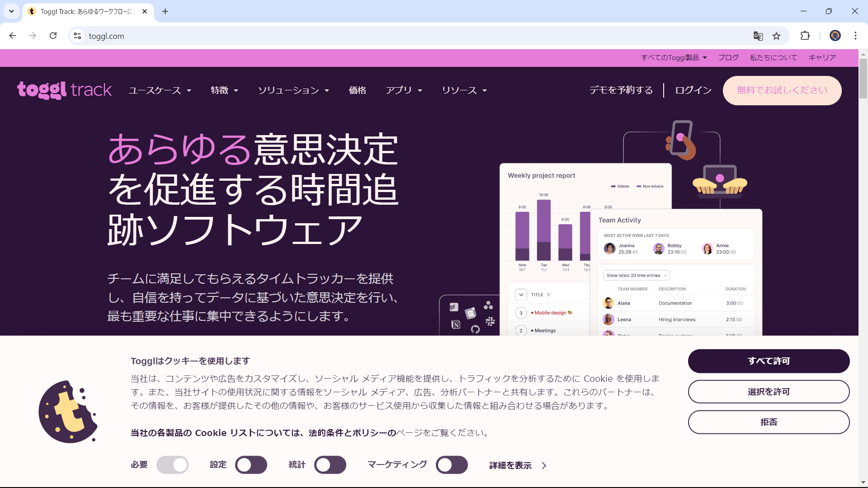Viewport: 868px width, 488px height.
Task: Expand 詳細を表示 cookie details
Action: point(518,465)
